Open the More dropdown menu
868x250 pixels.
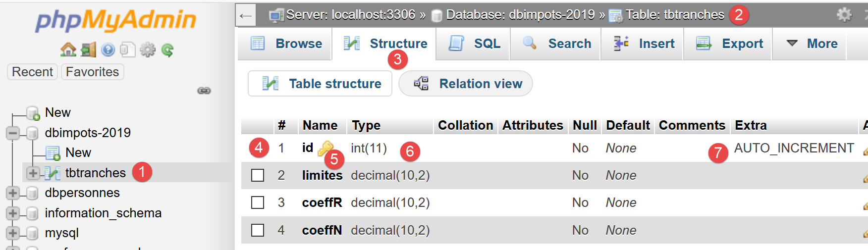[x=813, y=44]
